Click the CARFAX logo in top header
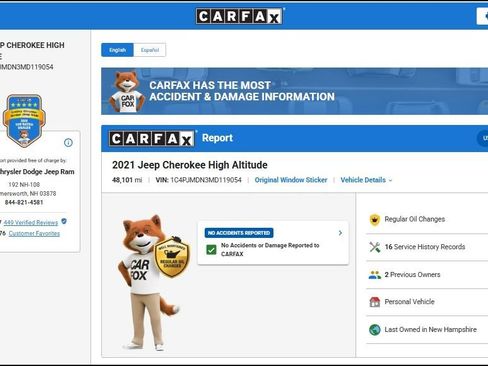This screenshot has width=488, height=366. tap(240, 16)
